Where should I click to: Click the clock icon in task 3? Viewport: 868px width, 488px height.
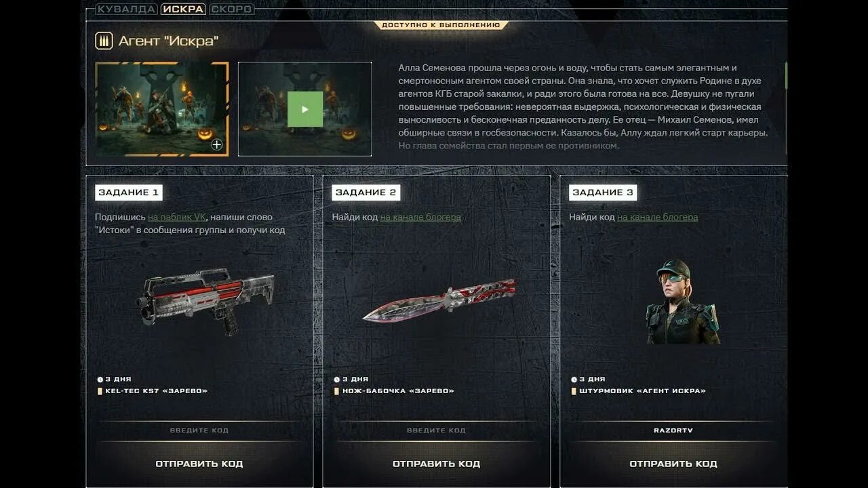coord(574,380)
